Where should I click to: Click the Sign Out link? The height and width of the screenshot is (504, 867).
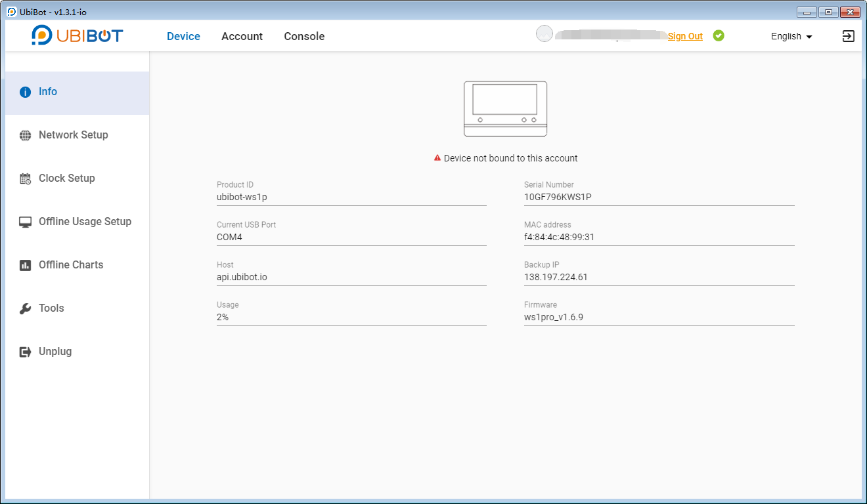685,36
